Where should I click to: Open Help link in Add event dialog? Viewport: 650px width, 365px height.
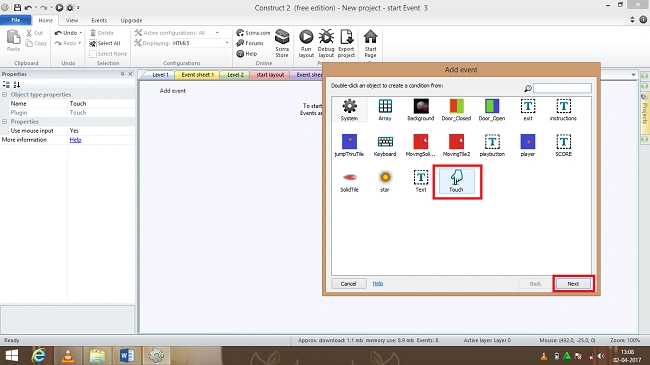[378, 283]
